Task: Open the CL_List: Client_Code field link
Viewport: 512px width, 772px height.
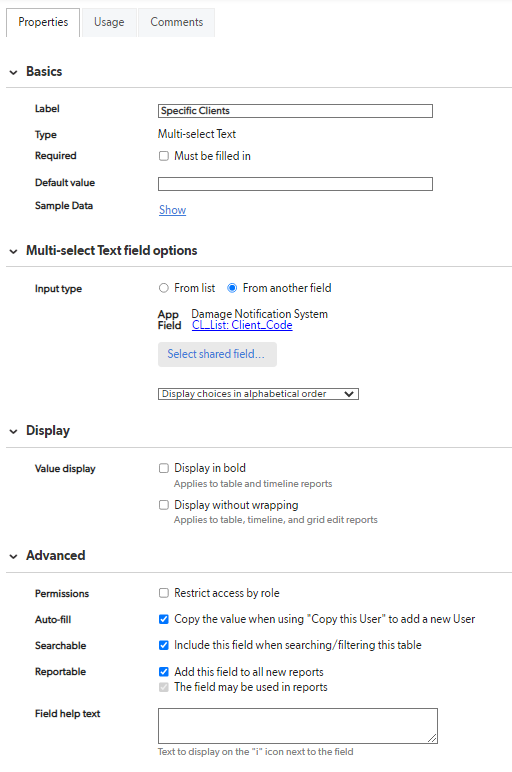Action: (242, 325)
